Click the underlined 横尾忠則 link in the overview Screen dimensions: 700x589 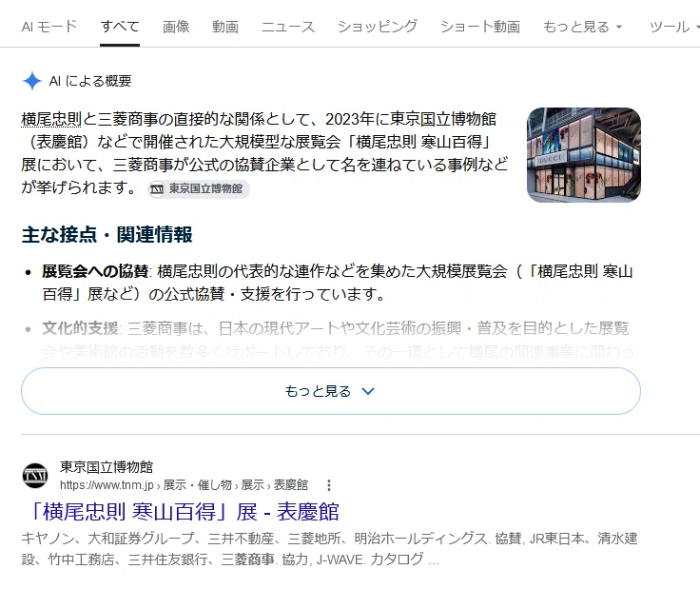pos(51,119)
